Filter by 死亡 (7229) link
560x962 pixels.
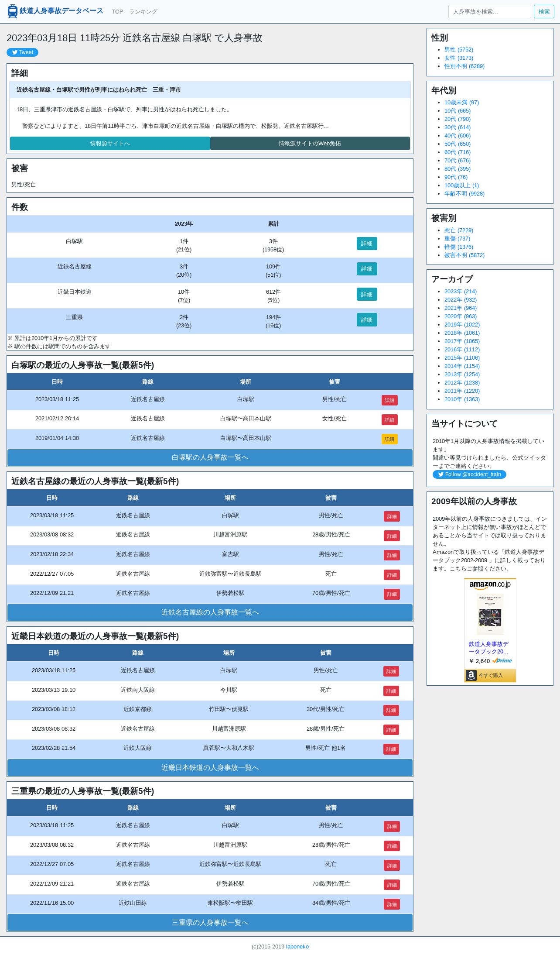coord(459,230)
